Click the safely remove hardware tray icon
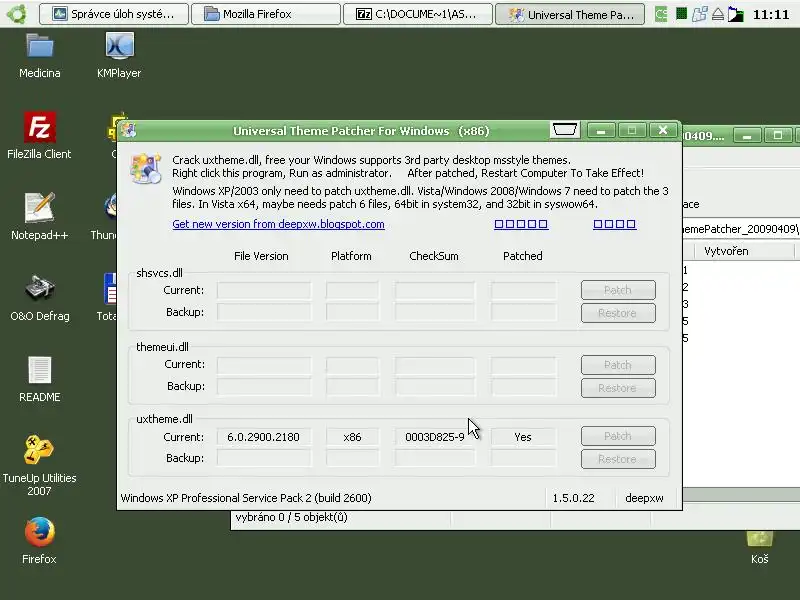 718,14
